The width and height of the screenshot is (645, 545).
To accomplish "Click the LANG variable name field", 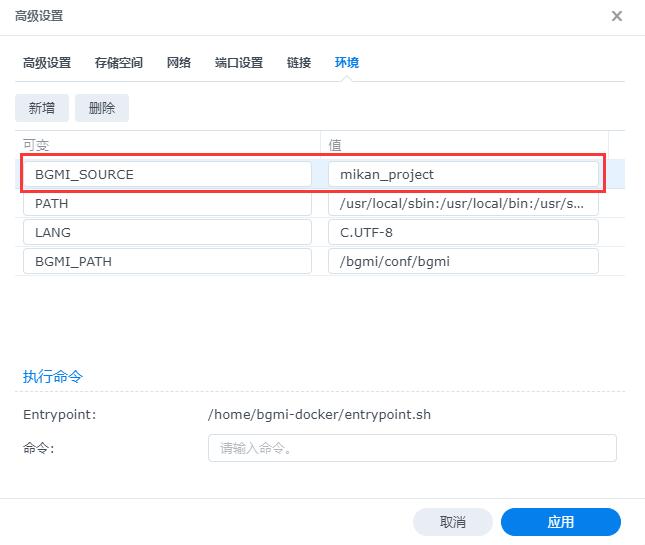I will 167,232.
